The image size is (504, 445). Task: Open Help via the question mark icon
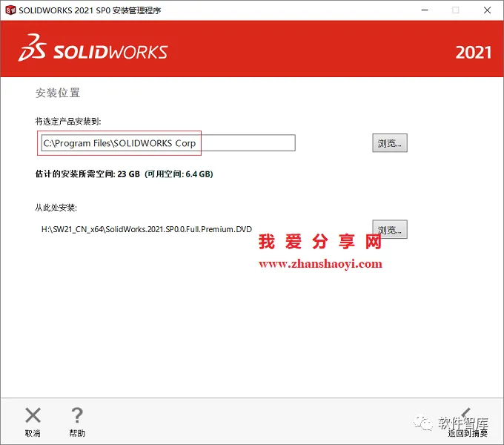coord(77,415)
